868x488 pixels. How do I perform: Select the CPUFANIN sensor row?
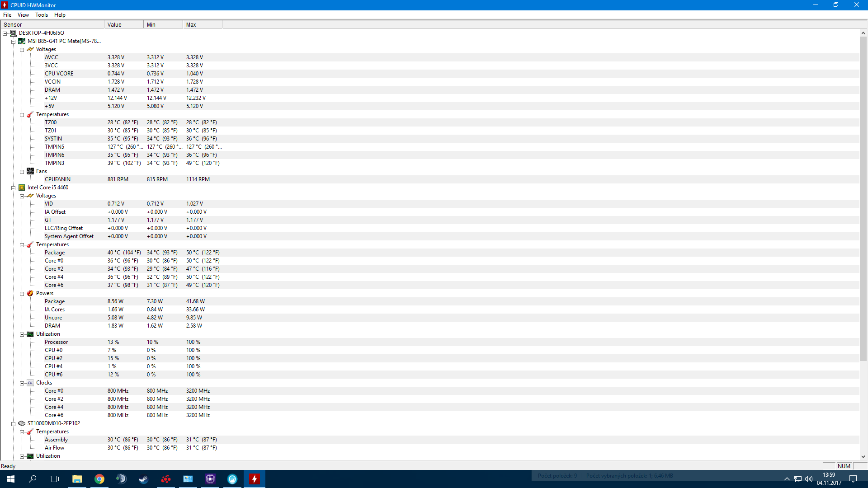[x=57, y=179]
